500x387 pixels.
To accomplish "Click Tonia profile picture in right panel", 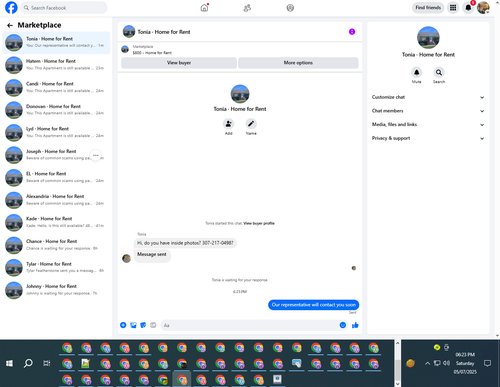I will [x=428, y=38].
